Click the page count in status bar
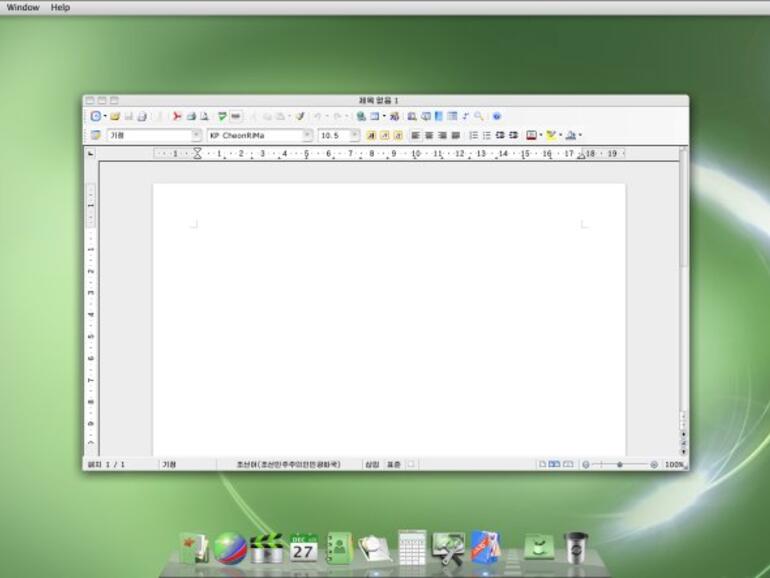This screenshot has height=578, width=770. [x=106, y=465]
